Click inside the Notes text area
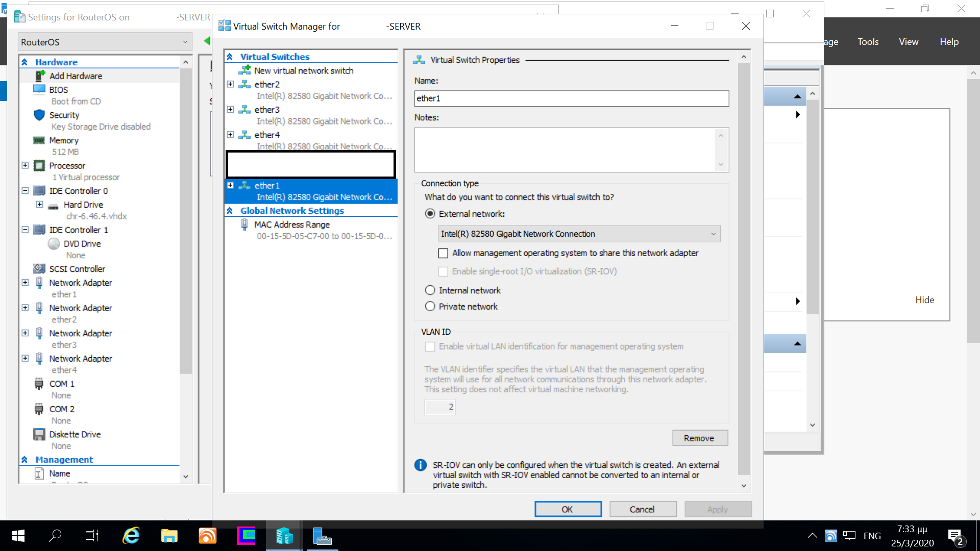 tap(566, 150)
